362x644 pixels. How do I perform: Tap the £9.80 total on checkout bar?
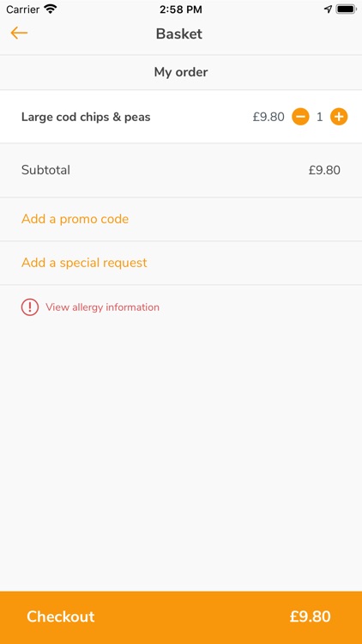click(311, 617)
